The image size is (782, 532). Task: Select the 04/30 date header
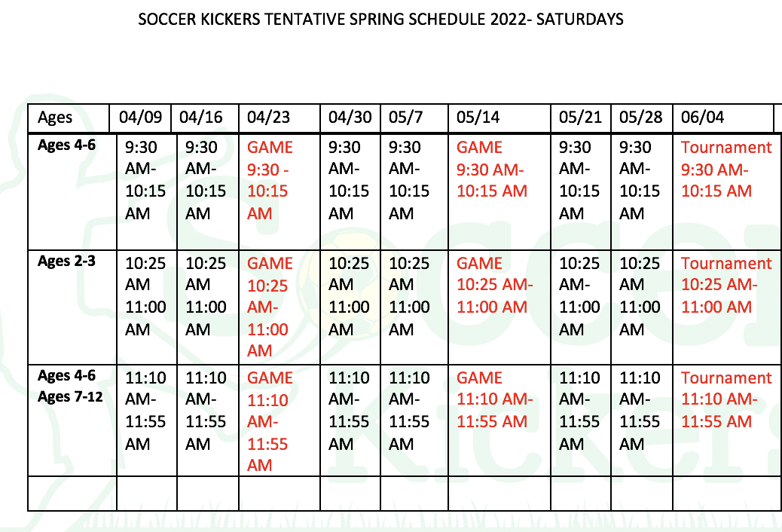point(350,118)
